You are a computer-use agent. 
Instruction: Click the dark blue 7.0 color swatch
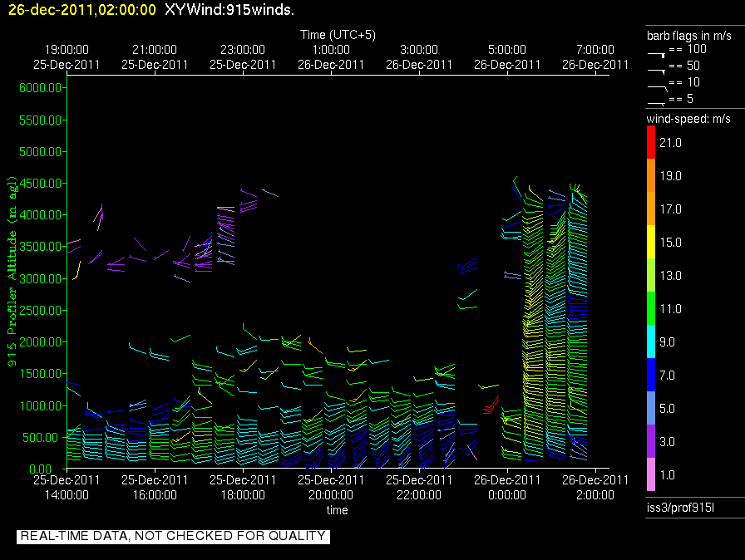(x=651, y=375)
